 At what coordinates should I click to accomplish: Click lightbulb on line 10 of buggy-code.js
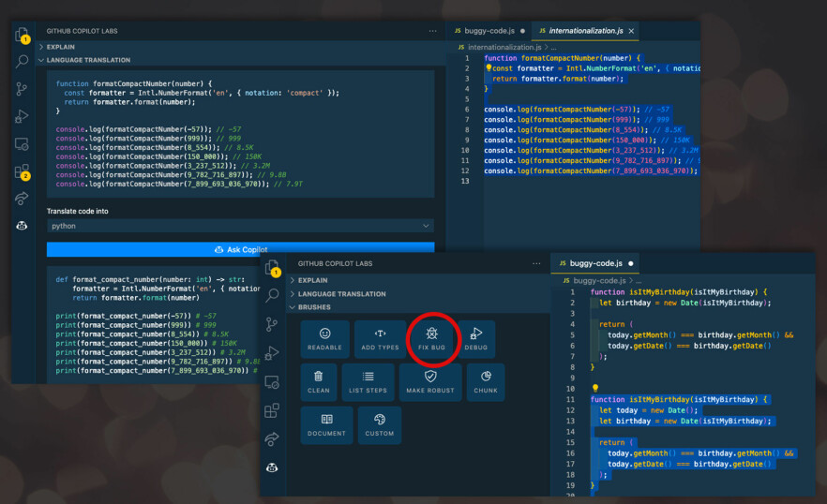click(x=594, y=389)
